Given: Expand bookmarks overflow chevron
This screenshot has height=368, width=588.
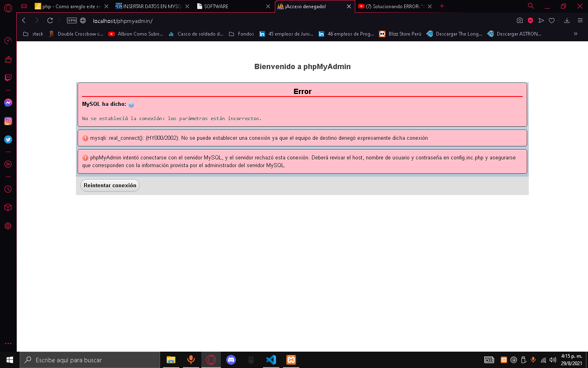Looking at the screenshot, I should pos(576,34).
